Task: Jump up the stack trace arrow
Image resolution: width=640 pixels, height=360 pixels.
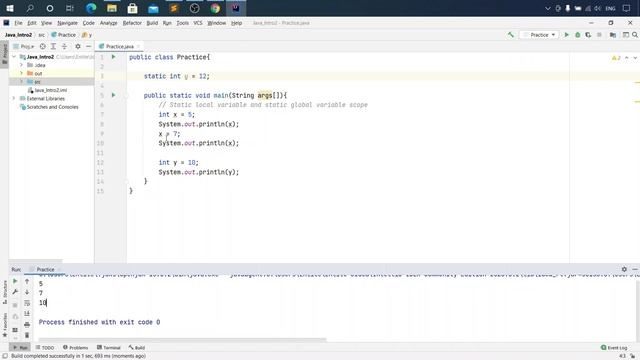Action: pyautogui.click(x=27, y=281)
